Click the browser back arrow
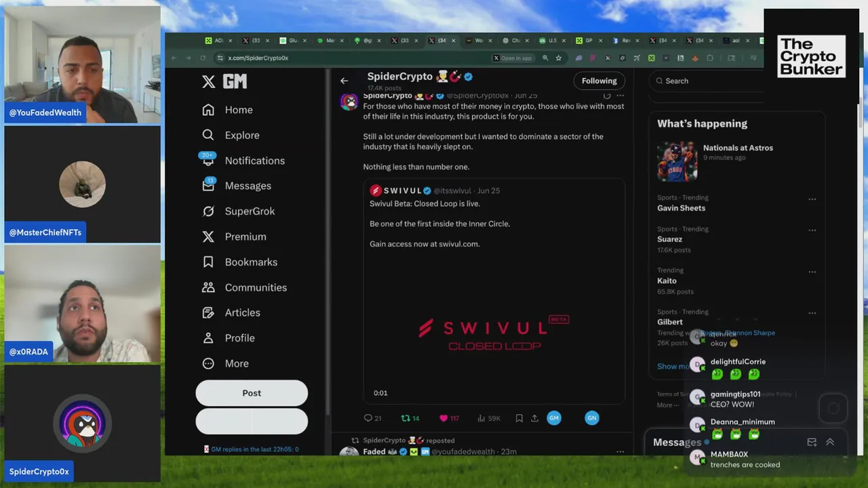868x488 pixels. coord(174,58)
